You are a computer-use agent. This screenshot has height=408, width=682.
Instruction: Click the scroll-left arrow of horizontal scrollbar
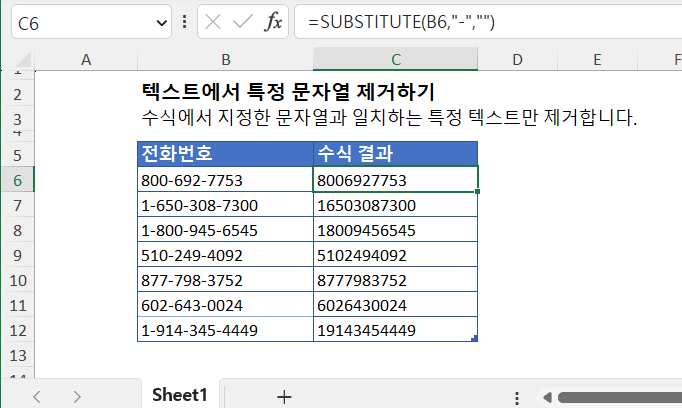point(547,397)
